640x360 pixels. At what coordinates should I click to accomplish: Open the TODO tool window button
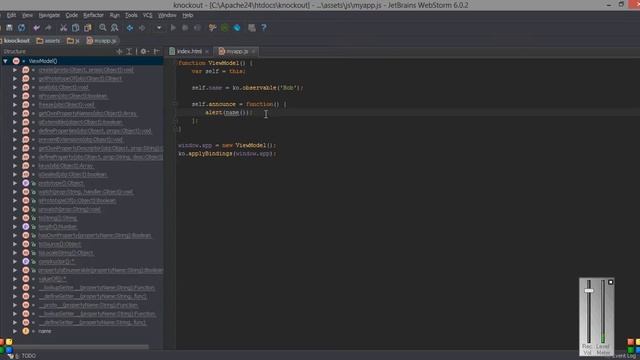pos(24,356)
